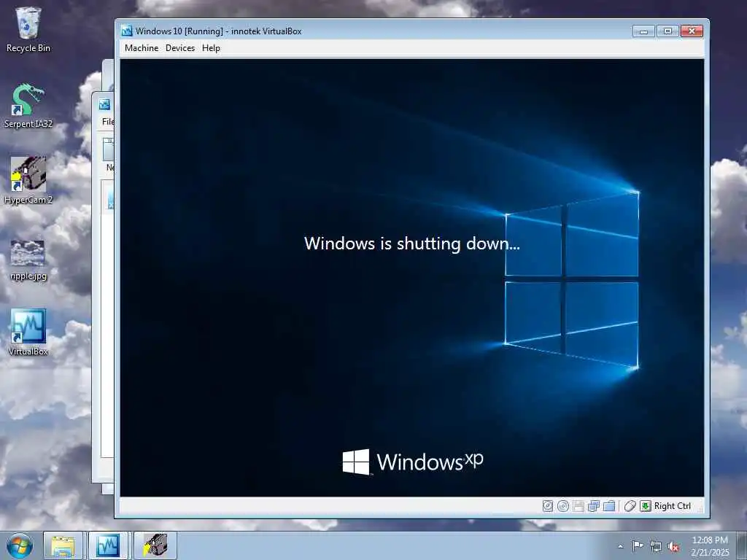Switch to VirtualBox taskbar button
The width and height of the screenshot is (747, 560).
(x=108, y=545)
